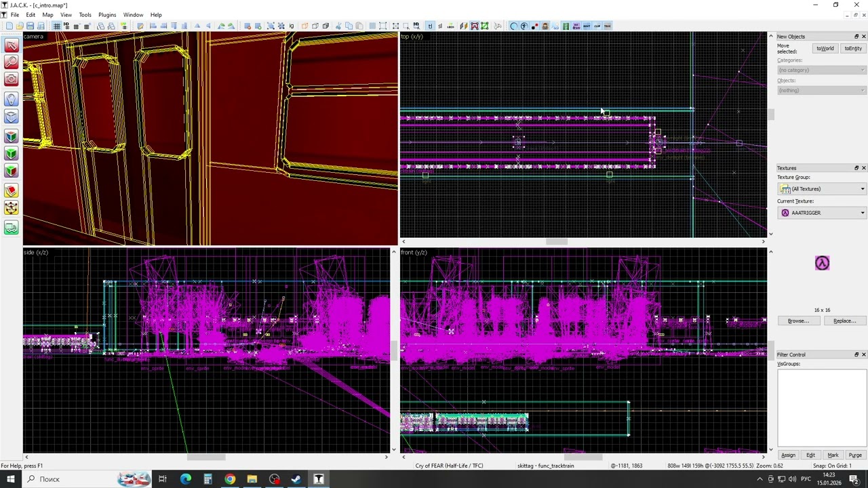Open Steam from the taskbar
The width and height of the screenshot is (868, 488).
coord(296,479)
